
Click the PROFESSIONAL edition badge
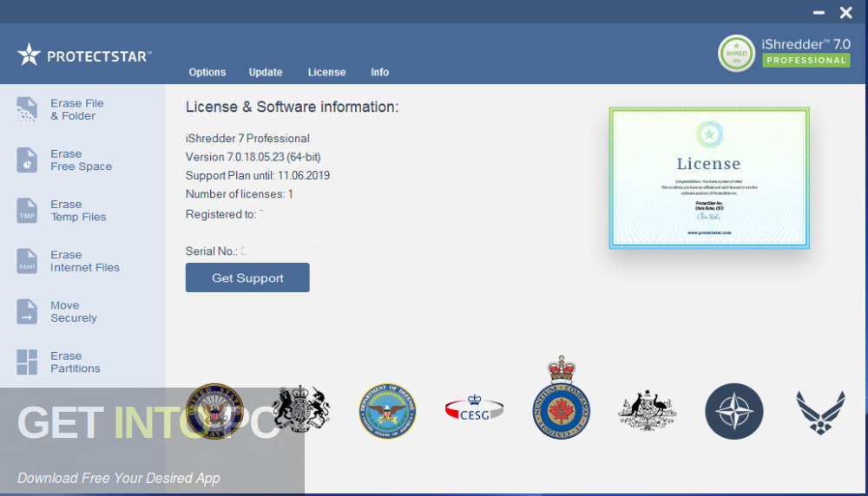tap(806, 61)
